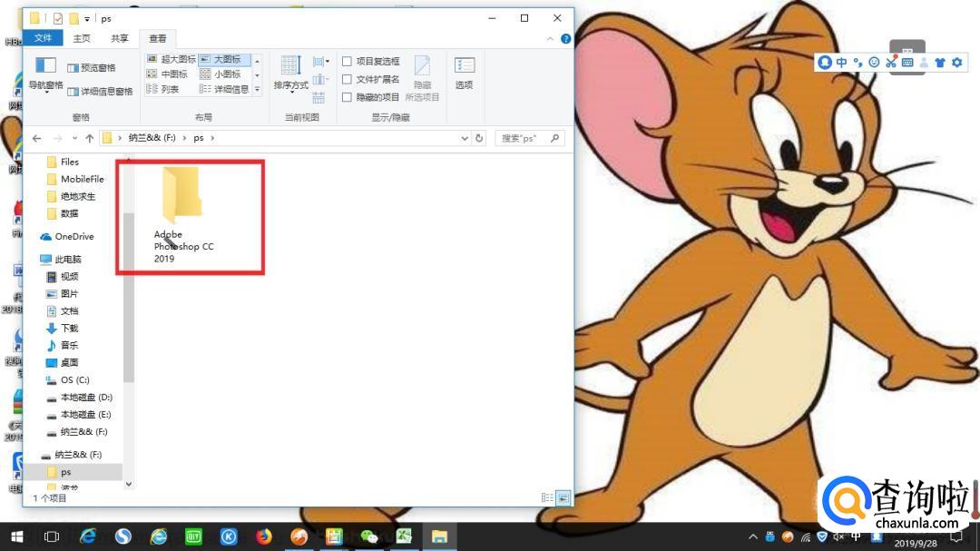Click the 搜索"ps" search box
The height and width of the screenshot is (551, 980).
pos(530,138)
